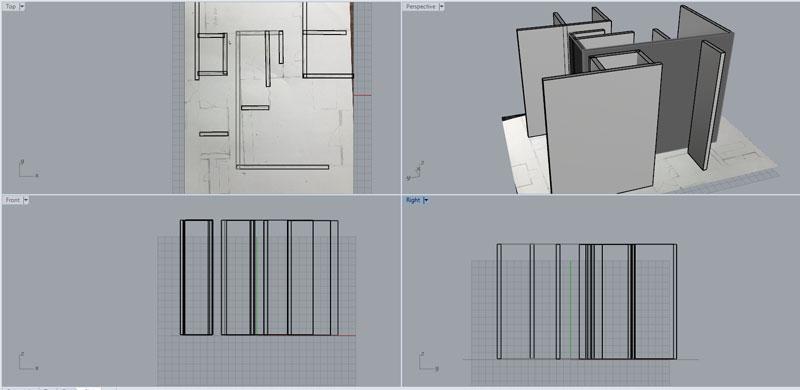Select the narrow rightmost wall slab in Perspective
The image size is (800, 390).
(707, 105)
